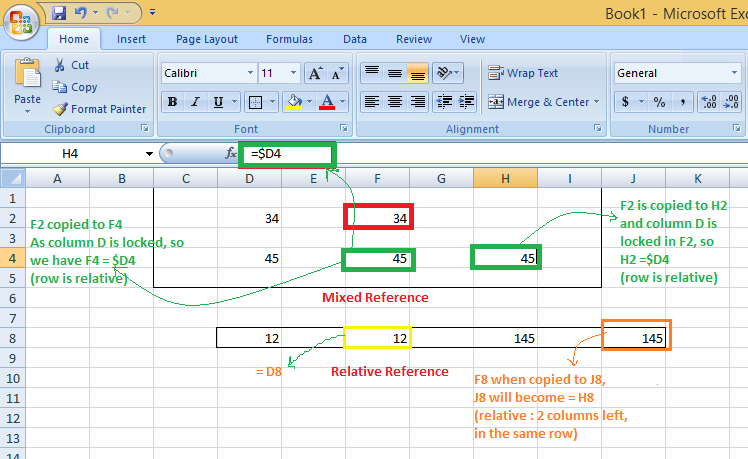Select row 8 header
This screenshot has width=748, height=459.
click(12, 338)
